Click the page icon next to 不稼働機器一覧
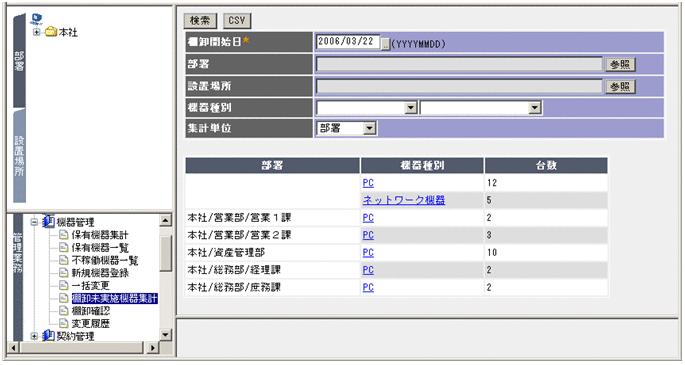685x365 pixels. (x=64, y=260)
